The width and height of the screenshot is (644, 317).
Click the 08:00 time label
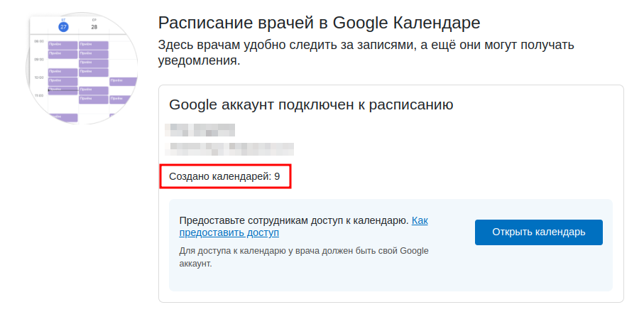39,41
